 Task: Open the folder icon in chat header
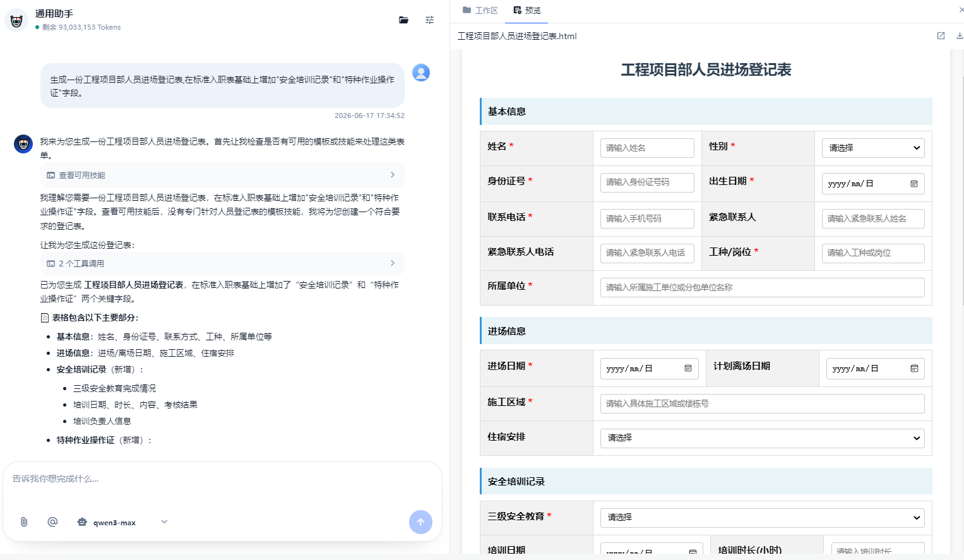(x=403, y=20)
